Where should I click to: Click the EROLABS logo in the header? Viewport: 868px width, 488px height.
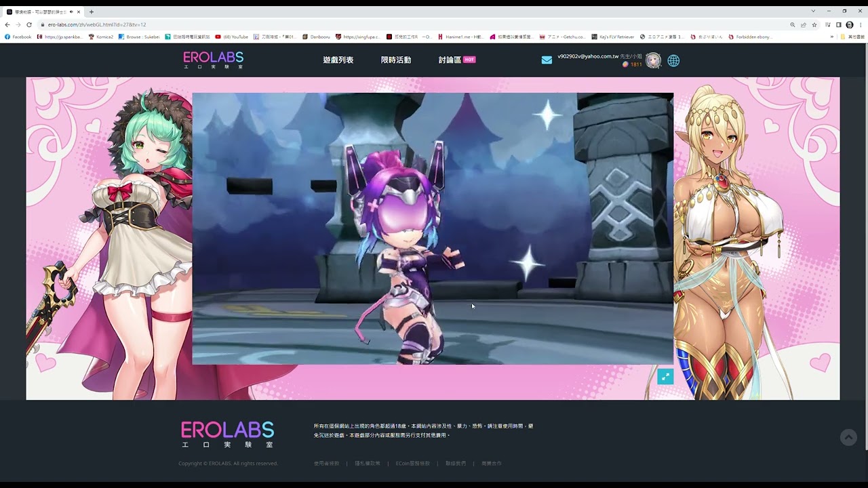[213, 60]
